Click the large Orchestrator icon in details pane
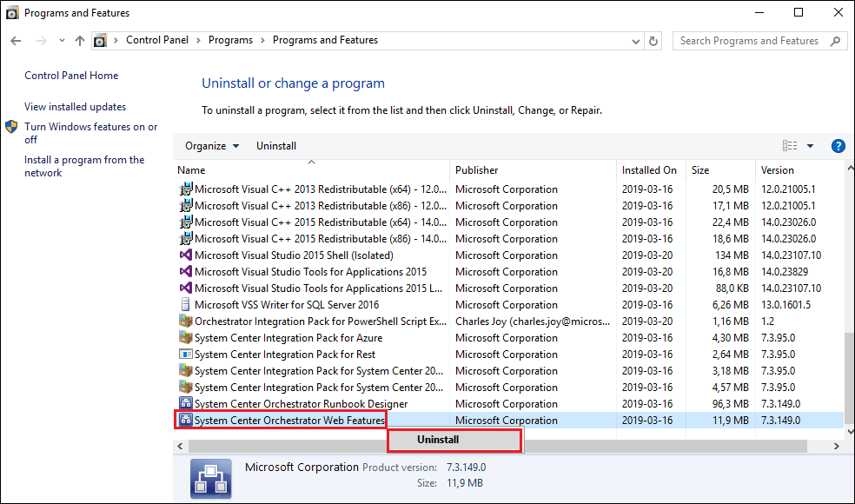The image size is (855, 504). (210, 478)
